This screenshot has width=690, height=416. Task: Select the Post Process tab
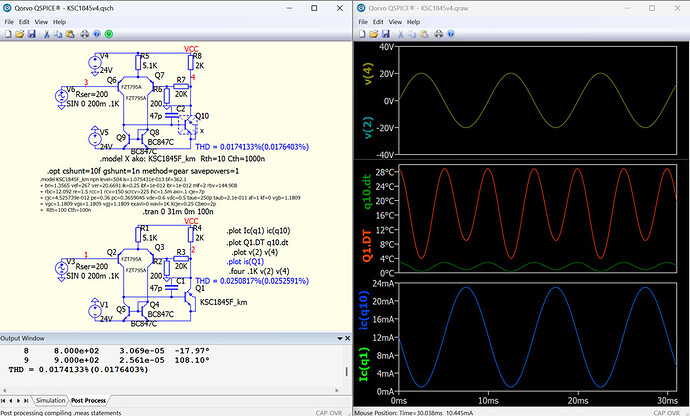pos(90,400)
